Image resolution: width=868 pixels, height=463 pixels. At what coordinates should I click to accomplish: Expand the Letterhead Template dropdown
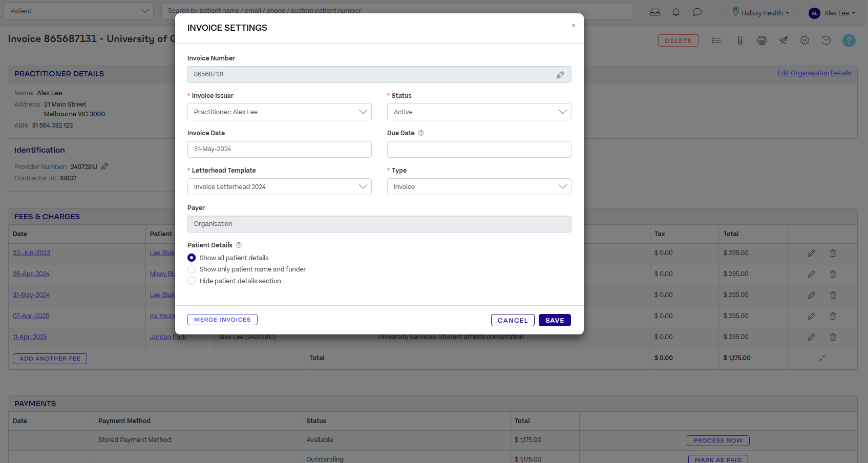[x=279, y=187]
